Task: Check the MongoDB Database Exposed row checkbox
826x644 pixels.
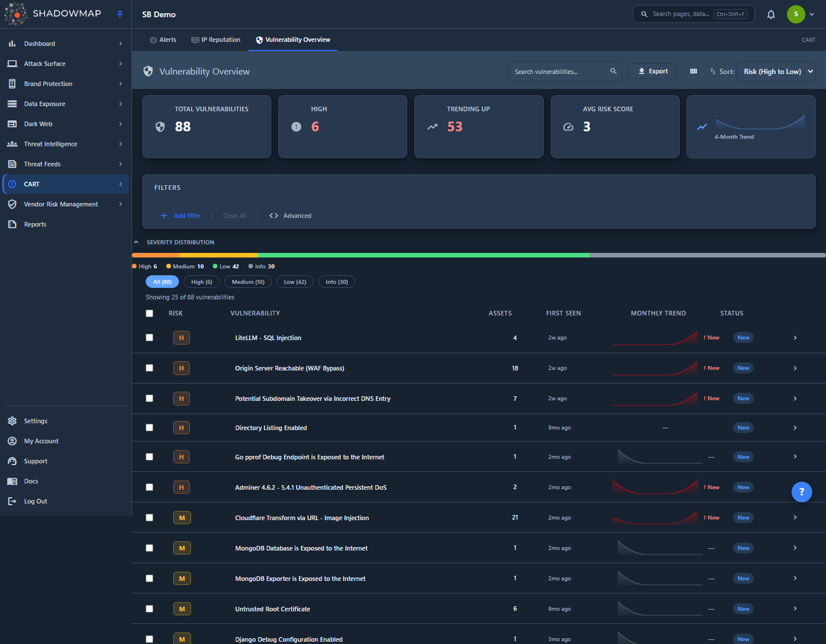Action: click(x=149, y=548)
